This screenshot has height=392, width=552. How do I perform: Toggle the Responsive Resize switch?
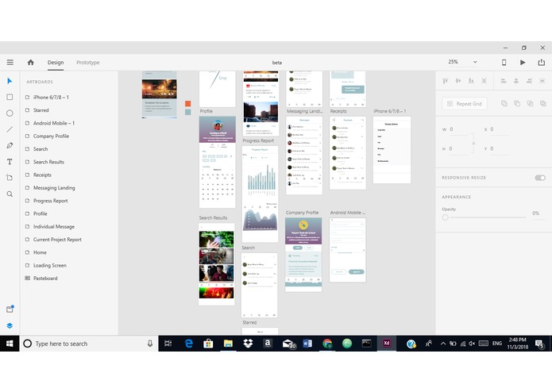[540, 178]
